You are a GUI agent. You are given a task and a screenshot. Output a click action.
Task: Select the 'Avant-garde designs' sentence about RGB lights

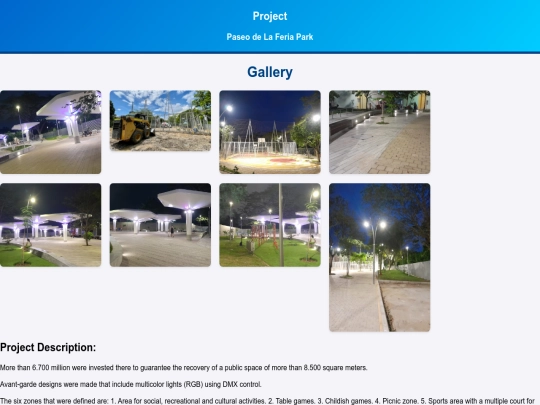(x=131, y=384)
